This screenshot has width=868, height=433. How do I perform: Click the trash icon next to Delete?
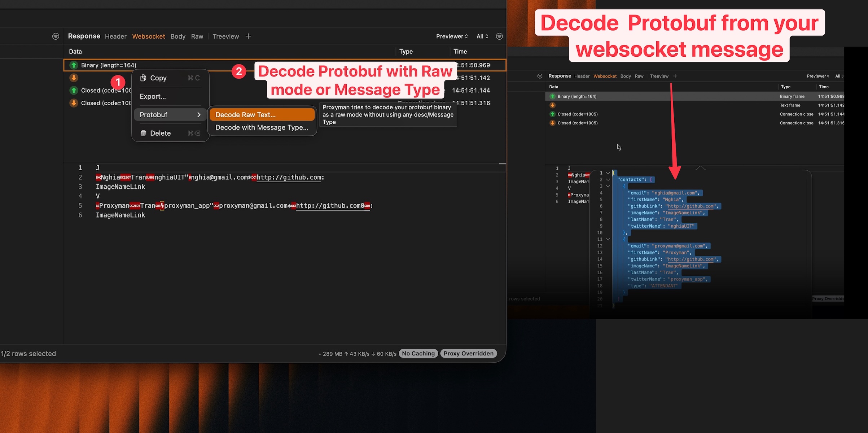click(143, 133)
